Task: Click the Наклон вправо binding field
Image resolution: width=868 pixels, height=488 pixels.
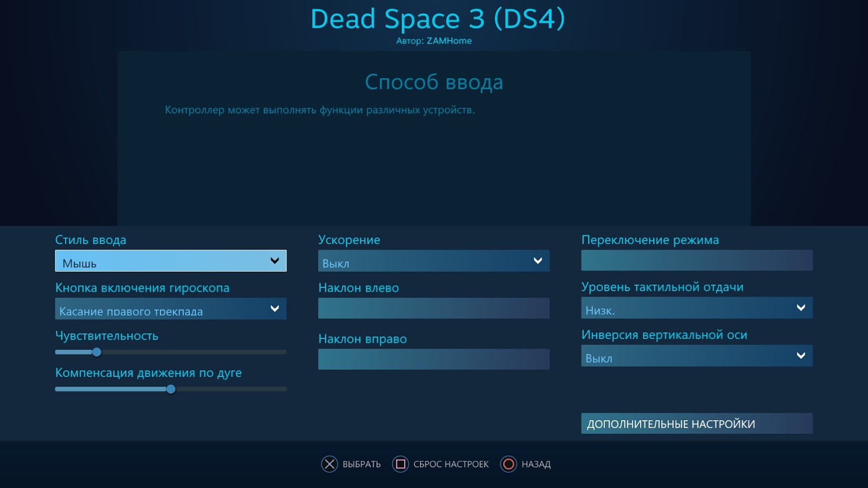Action: [433, 359]
